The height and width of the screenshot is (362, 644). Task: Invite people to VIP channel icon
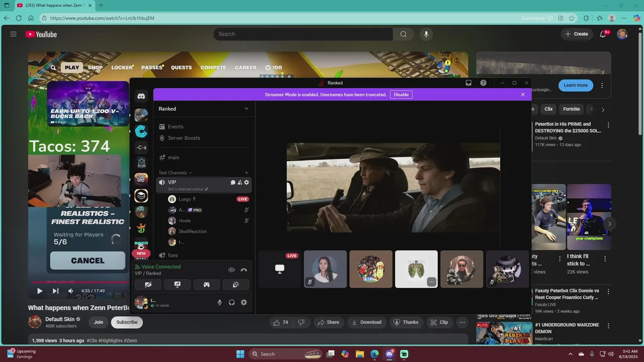coord(239,183)
